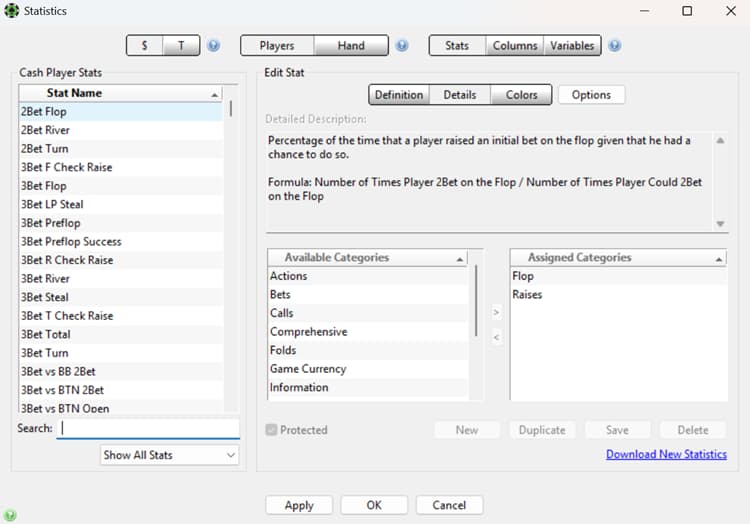Screen dimensions: 750x524
Task: Select 3Bet Turn stat
Action: 121,353
